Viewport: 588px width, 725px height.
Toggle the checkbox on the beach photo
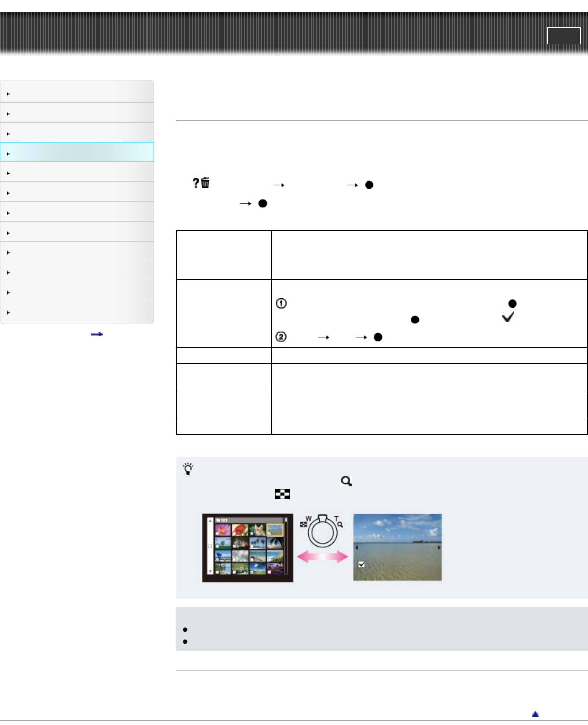[x=362, y=564]
